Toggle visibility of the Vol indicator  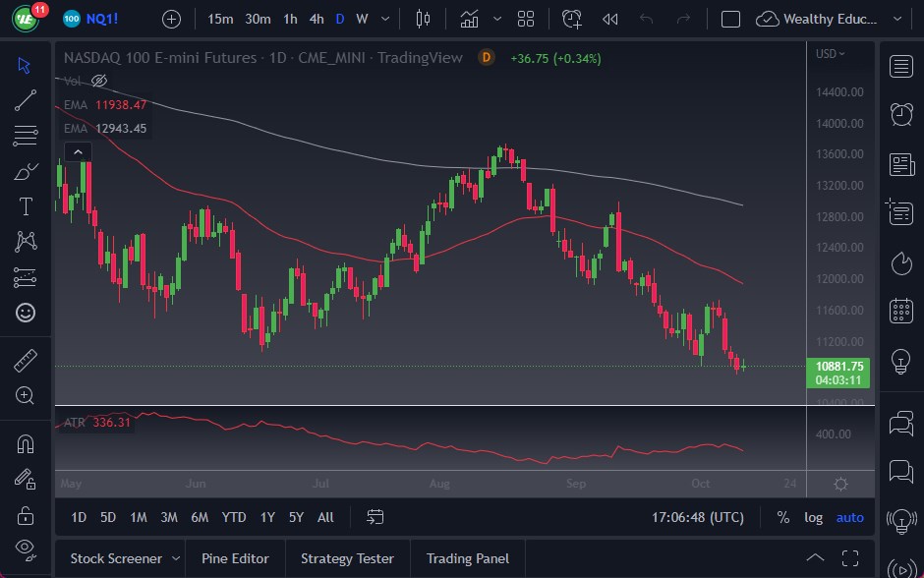(x=98, y=81)
